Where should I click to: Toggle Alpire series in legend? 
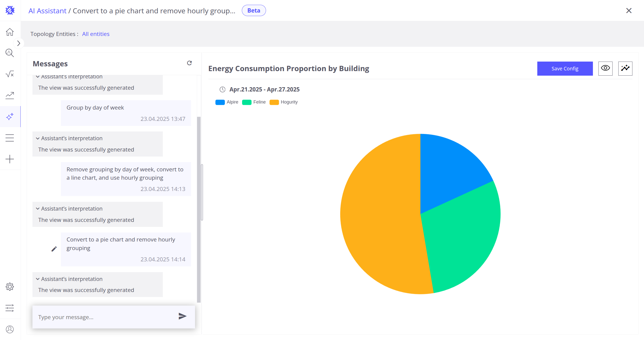[227, 102]
